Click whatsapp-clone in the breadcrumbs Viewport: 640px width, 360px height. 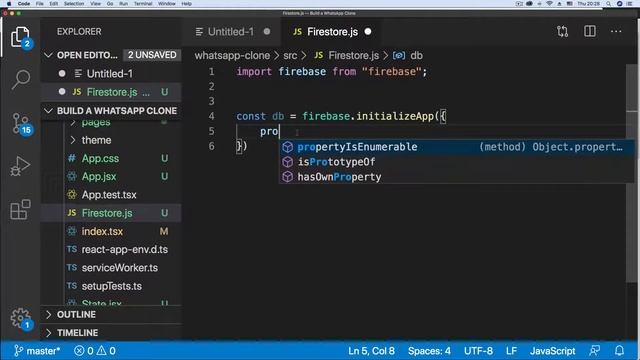(x=232, y=56)
